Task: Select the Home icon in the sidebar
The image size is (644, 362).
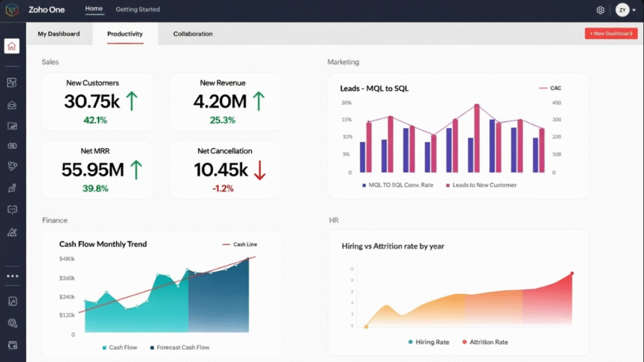Action: [11, 46]
